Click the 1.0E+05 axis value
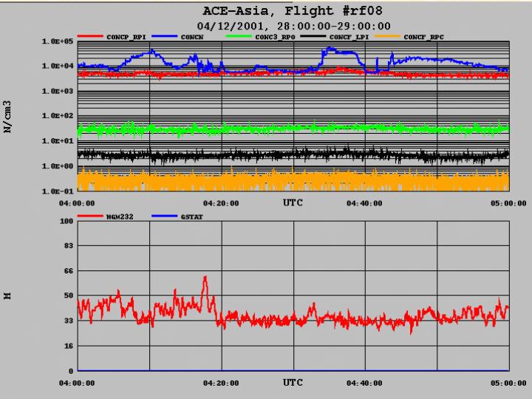Viewport: 532px width, 399px height. pos(58,41)
